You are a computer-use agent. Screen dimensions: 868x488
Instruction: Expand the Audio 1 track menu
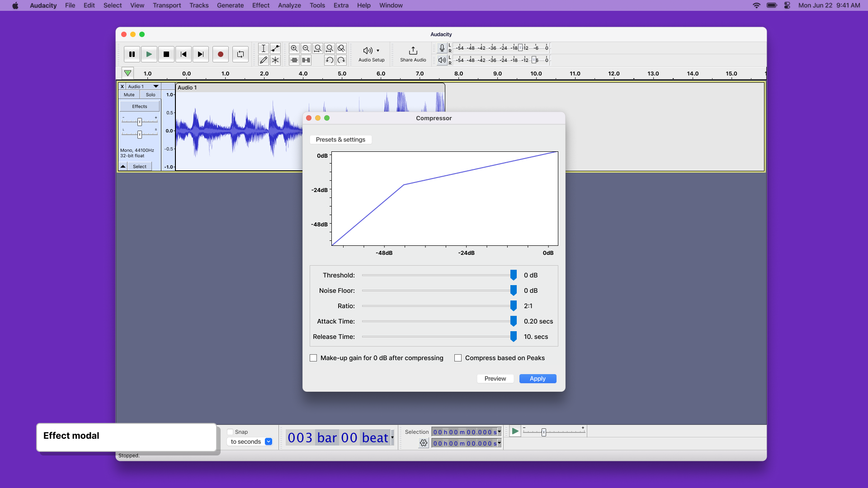click(x=156, y=86)
